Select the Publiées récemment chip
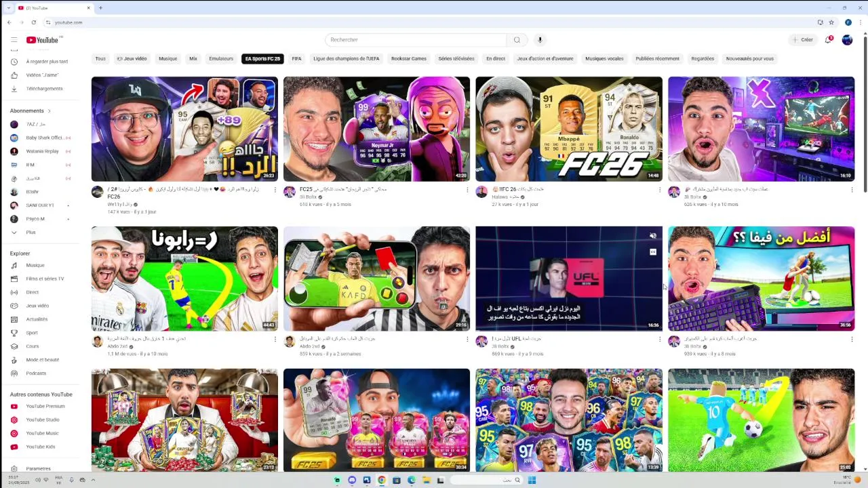868x488 pixels. (x=657, y=59)
